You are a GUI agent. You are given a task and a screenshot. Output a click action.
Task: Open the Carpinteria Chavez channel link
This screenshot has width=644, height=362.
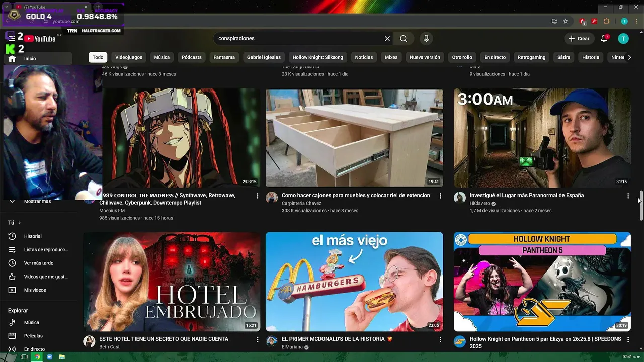pyautogui.click(x=301, y=203)
